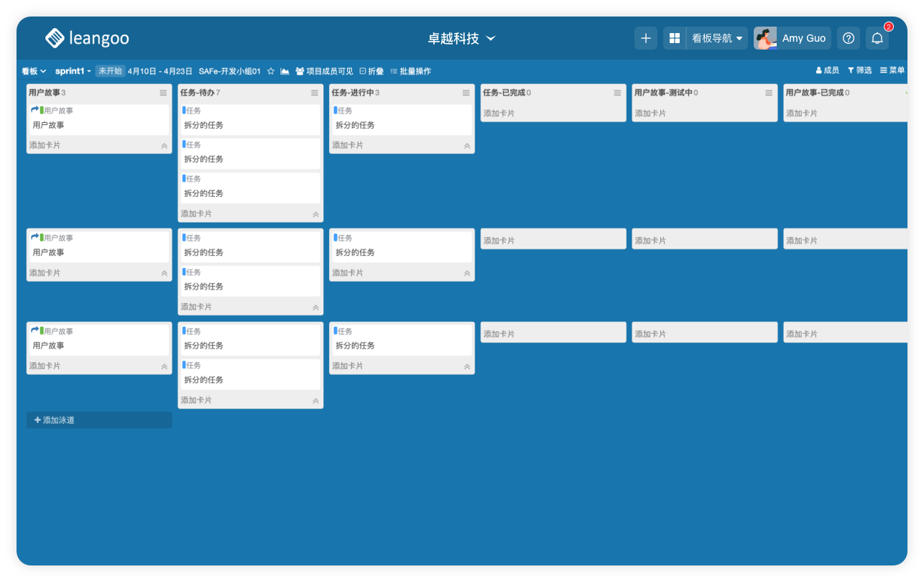The height and width of the screenshot is (582, 924).
Task: Click the plus icon in top header
Action: click(x=645, y=38)
